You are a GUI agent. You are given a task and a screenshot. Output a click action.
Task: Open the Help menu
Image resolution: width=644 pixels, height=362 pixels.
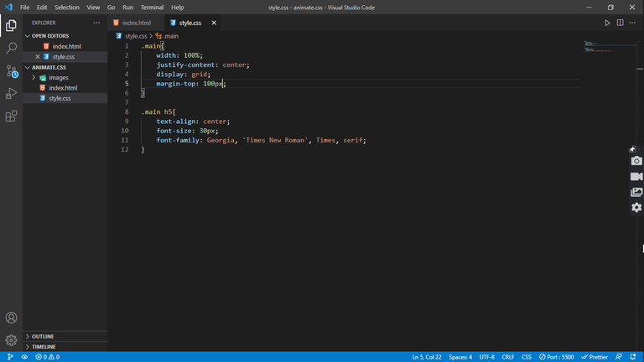(x=178, y=8)
